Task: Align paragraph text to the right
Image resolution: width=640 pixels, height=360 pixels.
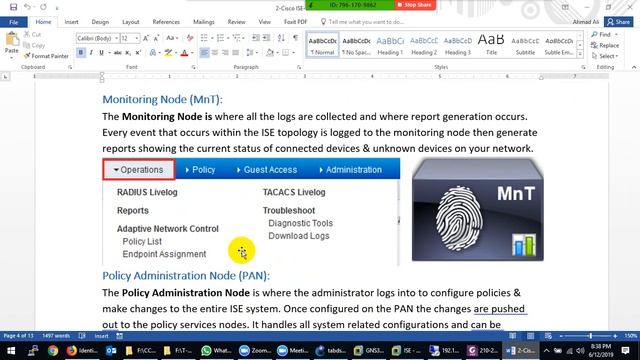Action: pos(225,53)
